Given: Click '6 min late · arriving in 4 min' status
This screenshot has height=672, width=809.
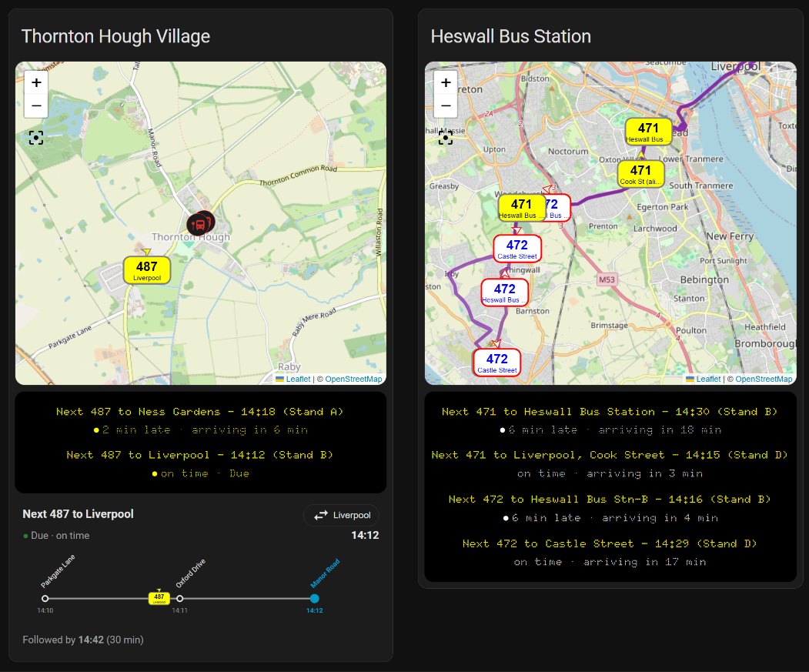Looking at the screenshot, I should click(611, 518).
